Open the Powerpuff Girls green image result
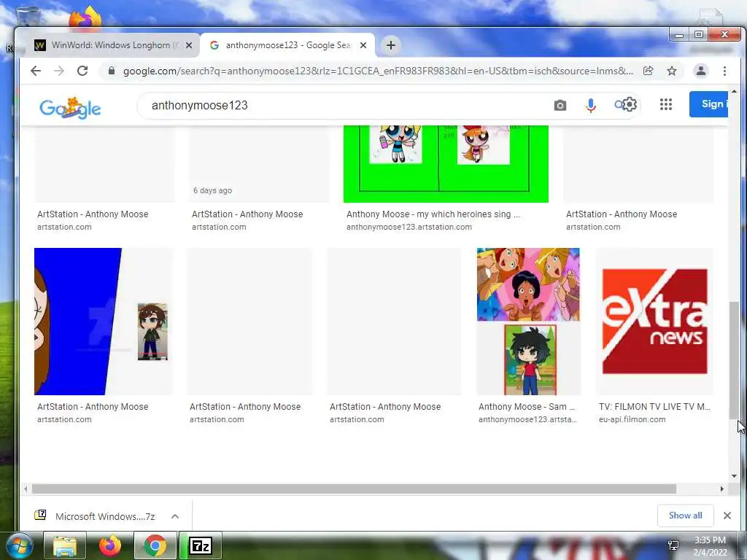Image resolution: width=747 pixels, height=560 pixels. 446,164
